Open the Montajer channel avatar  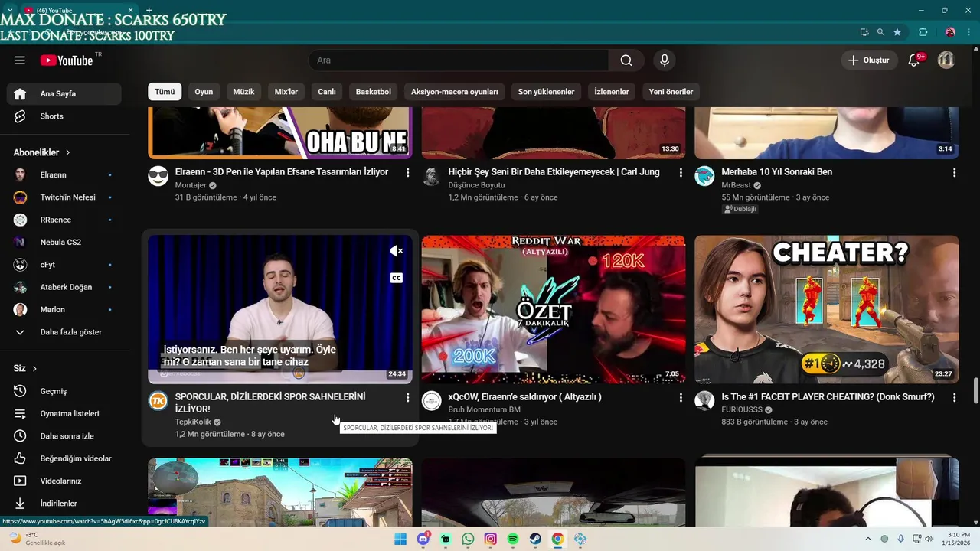click(x=158, y=176)
